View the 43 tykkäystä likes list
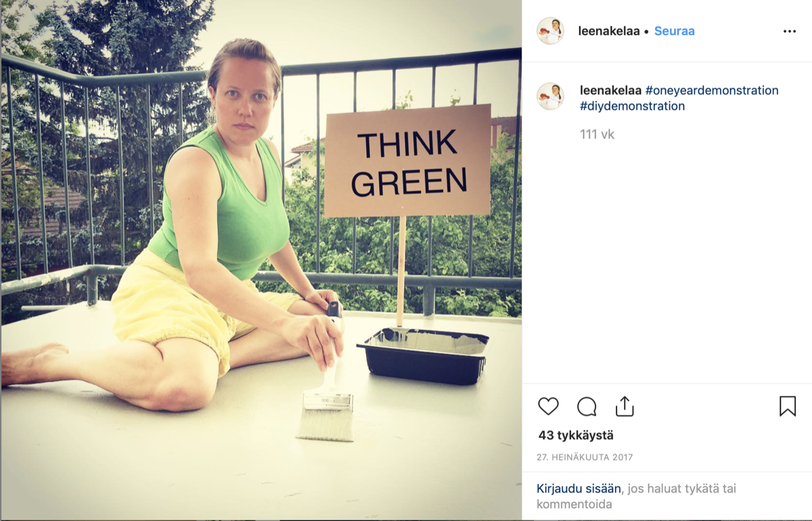This screenshot has width=812, height=521. pos(576,436)
